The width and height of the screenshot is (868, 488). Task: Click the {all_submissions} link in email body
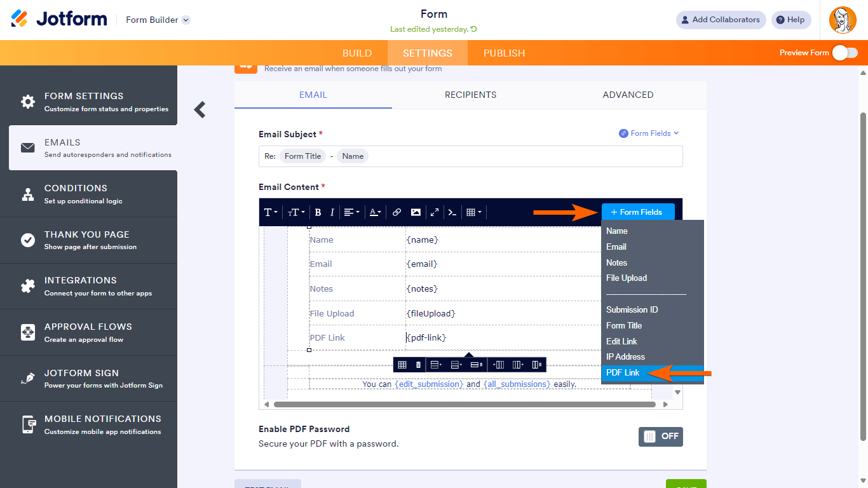(x=517, y=384)
